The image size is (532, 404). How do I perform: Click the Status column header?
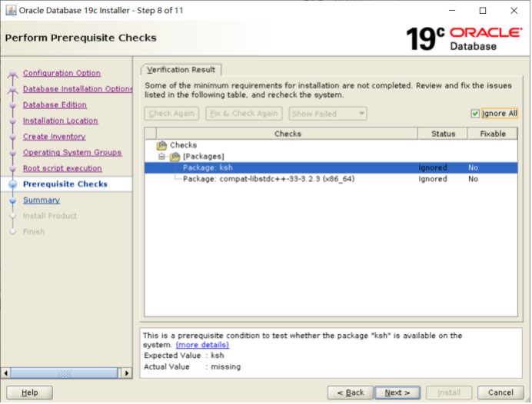coord(443,134)
